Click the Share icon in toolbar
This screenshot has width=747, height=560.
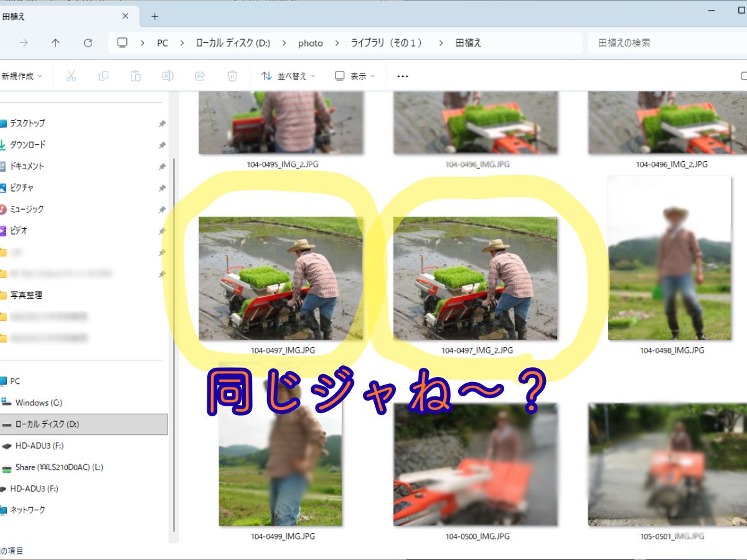coord(200,76)
